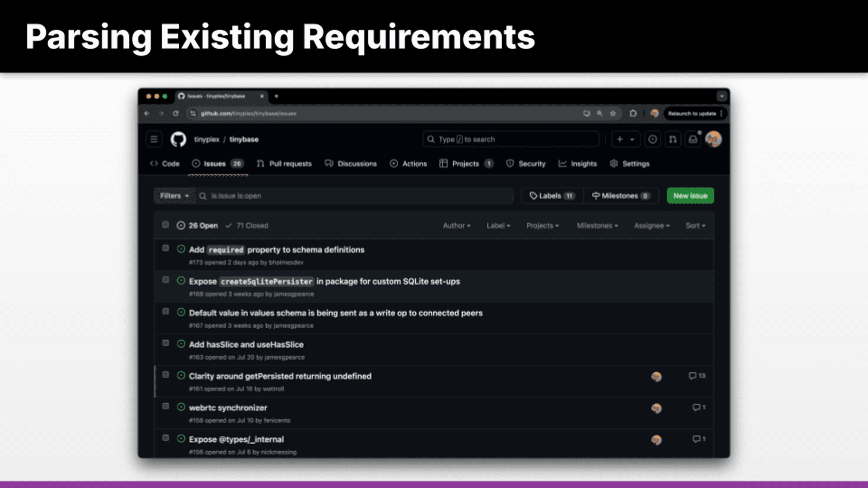Check the box for Add hasSlice issue

tap(165, 343)
